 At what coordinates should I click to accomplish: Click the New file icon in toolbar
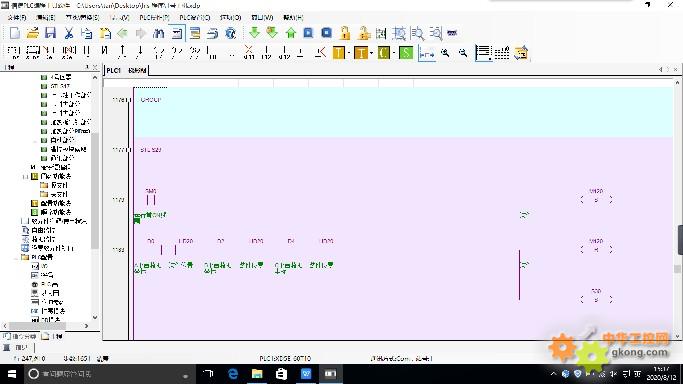point(15,33)
